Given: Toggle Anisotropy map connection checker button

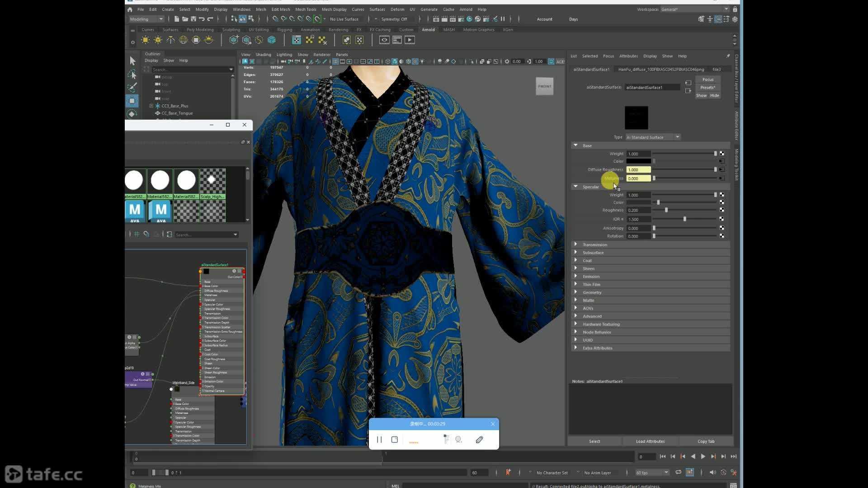Looking at the screenshot, I should (722, 228).
